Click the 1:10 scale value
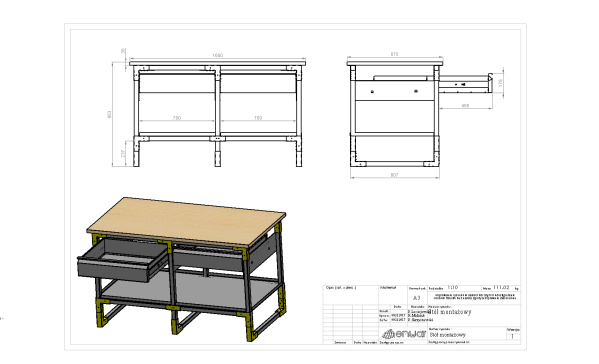Screen dimensions: 599x364 452,287
